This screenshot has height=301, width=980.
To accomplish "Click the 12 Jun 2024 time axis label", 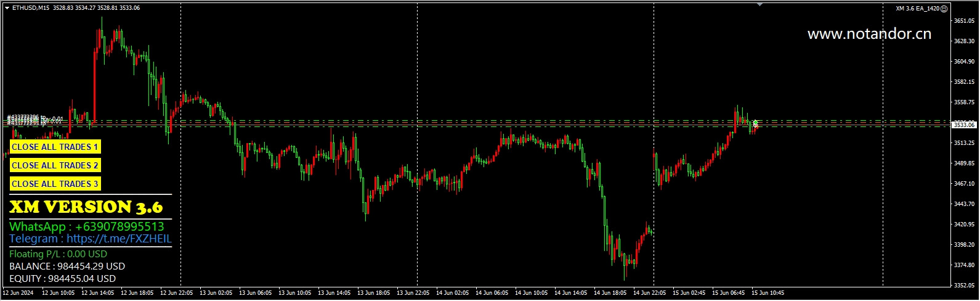I will click(x=17, y=293).
